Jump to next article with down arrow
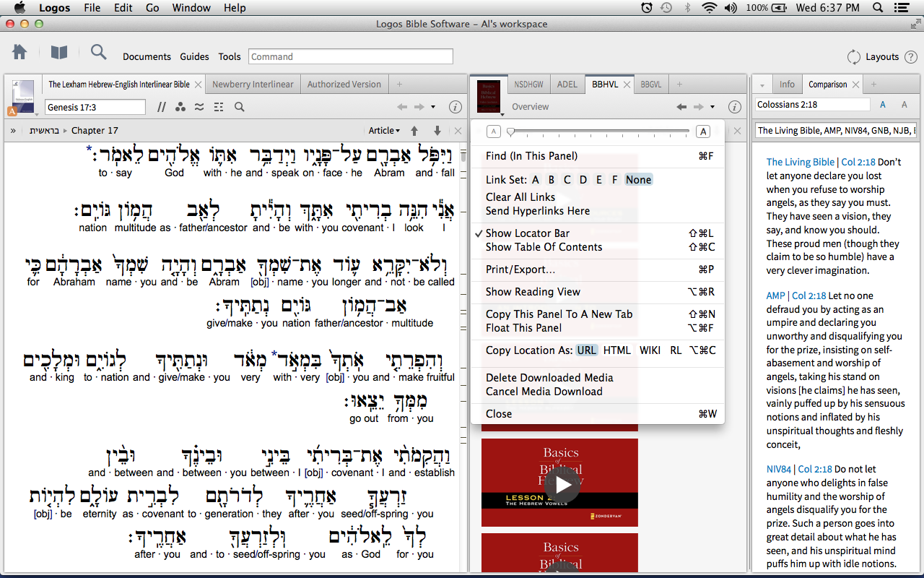 coord(437,131)
